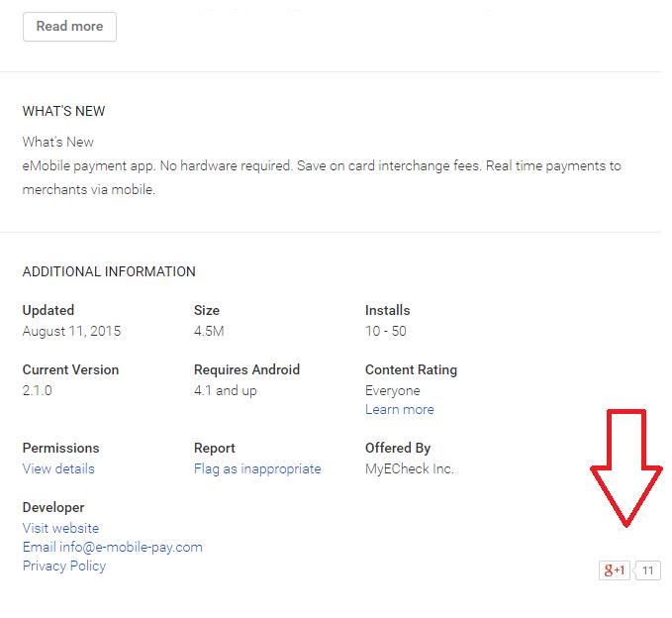
Task: Open the Learn more content rating link
Action: coord(400,410)
